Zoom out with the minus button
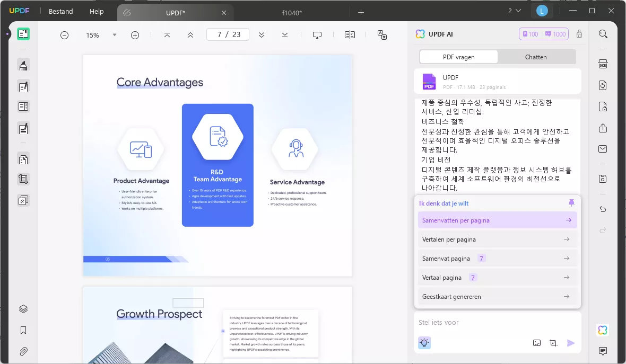This screenshot has height=364, width=626. [x=64, y=35]
